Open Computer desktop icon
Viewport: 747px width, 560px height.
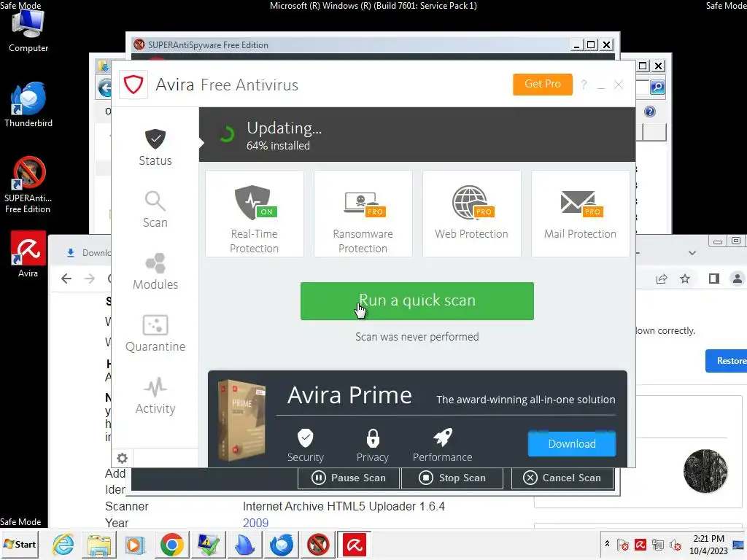(28, 31)
